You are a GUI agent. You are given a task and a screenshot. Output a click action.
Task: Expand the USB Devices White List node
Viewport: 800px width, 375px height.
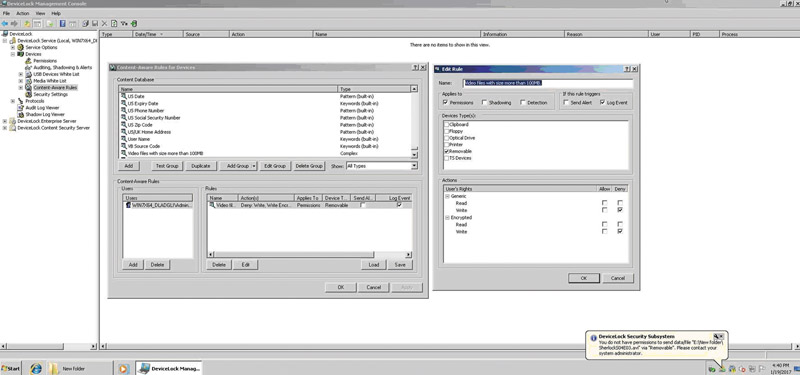(x=21, y=74)
